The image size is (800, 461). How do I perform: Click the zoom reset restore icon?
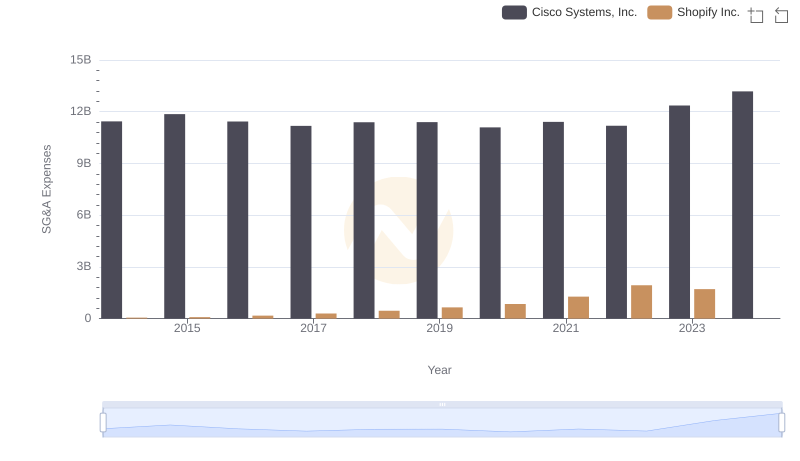tap(781, 15)
